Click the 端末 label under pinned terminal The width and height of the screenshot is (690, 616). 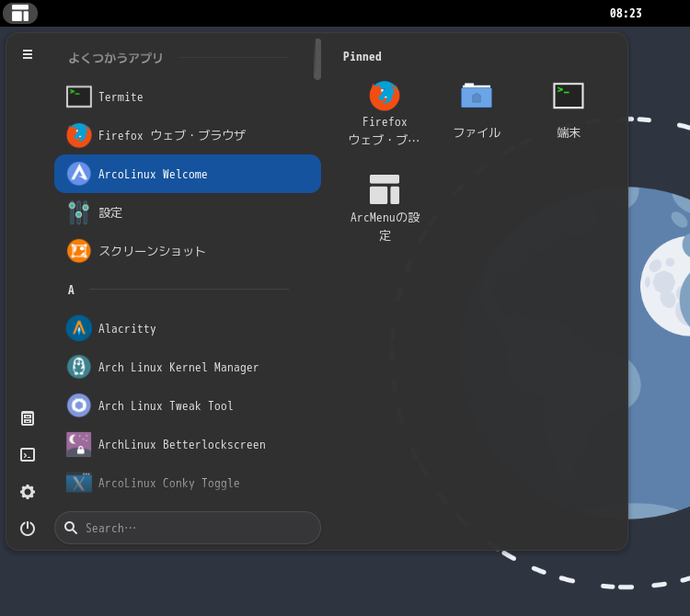pyautogui.click(x=569, y=132)
